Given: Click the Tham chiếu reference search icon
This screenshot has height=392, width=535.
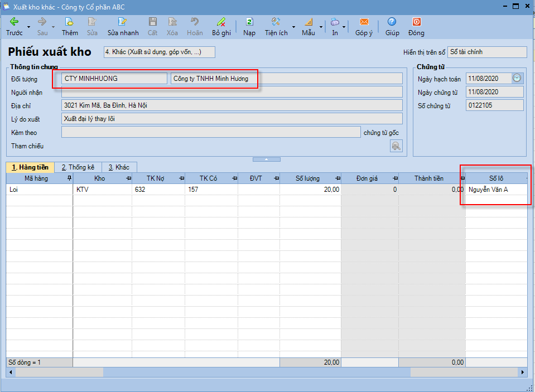Looking at the screenshot, I should tap(396, 146).
